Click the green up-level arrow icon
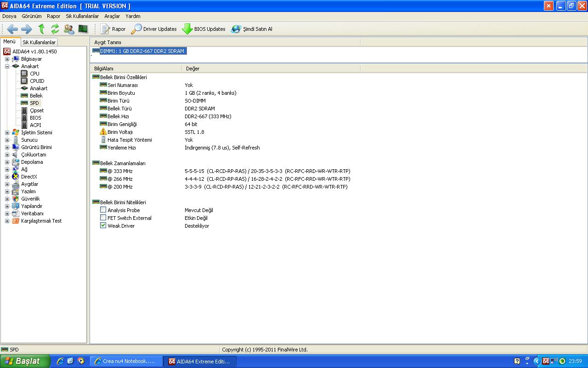The width and height of the screenshot is (588, 368). pos(41,29)
